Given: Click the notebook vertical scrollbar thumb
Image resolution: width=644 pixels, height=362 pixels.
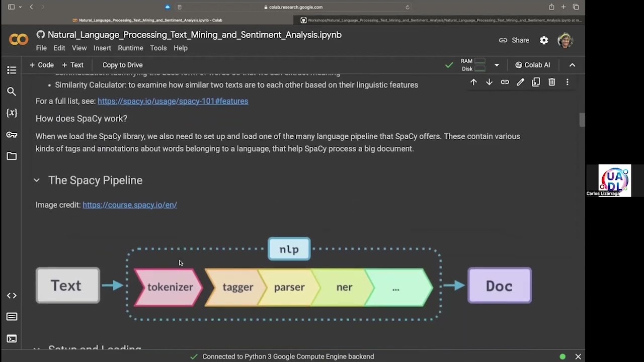Looking at the screenshot, I should [x=582, y=120].
